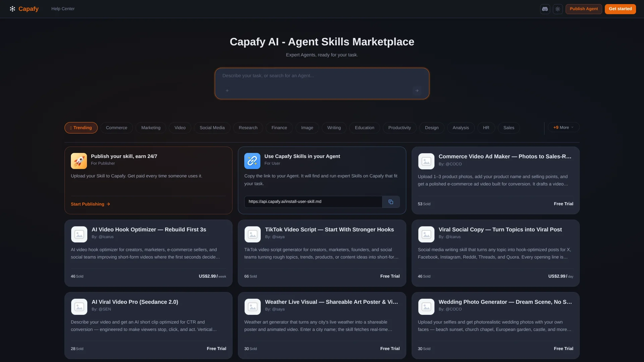Click author @Icarus on AI Video Hook Optimizer

[x=106, y=237]
